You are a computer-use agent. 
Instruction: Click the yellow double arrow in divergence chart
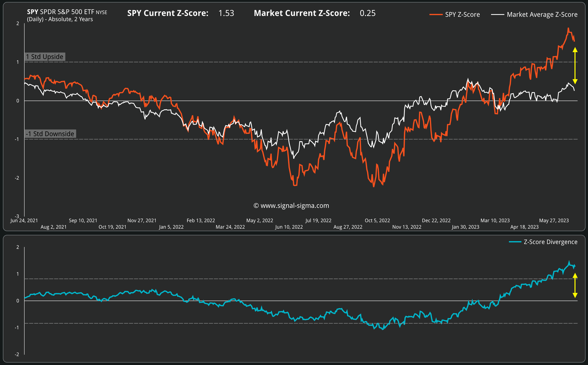coord(575,285)
